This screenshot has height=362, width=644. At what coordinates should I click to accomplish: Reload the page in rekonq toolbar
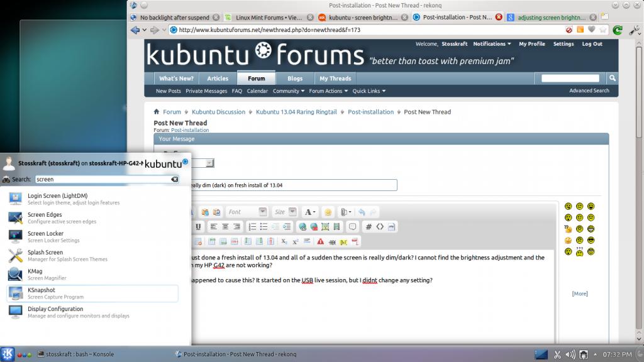pos(618,30)
